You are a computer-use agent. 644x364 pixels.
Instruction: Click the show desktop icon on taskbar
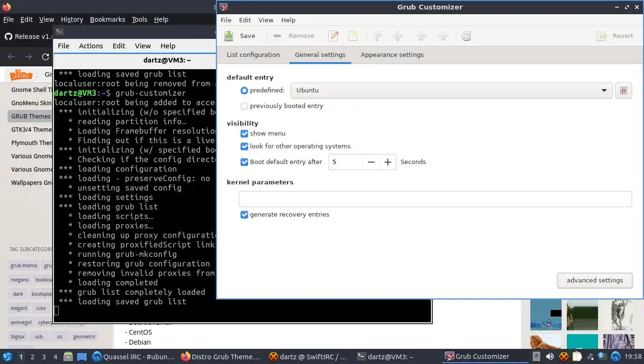coord(82,356)
